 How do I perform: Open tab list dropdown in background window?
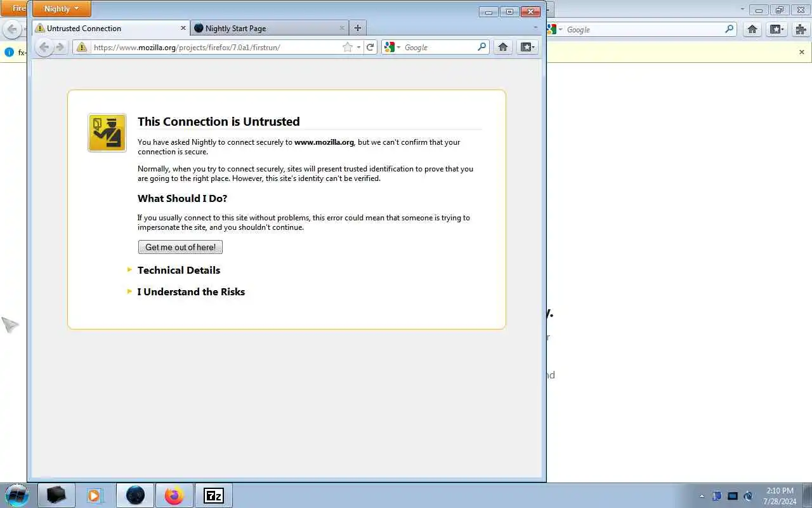click(x=742, y=9)
